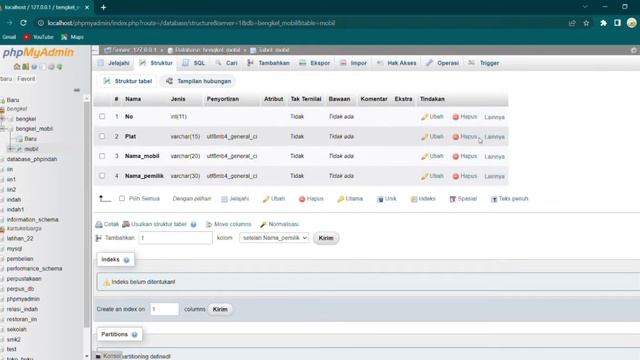Open the Impor tab
This screenshot has width=640, height=360.
[x=354, y=63]
